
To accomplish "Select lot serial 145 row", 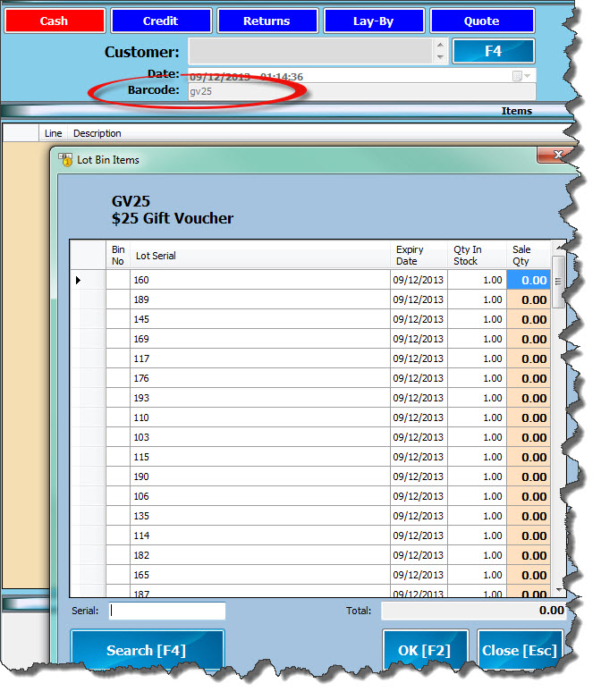I will 309,319.
